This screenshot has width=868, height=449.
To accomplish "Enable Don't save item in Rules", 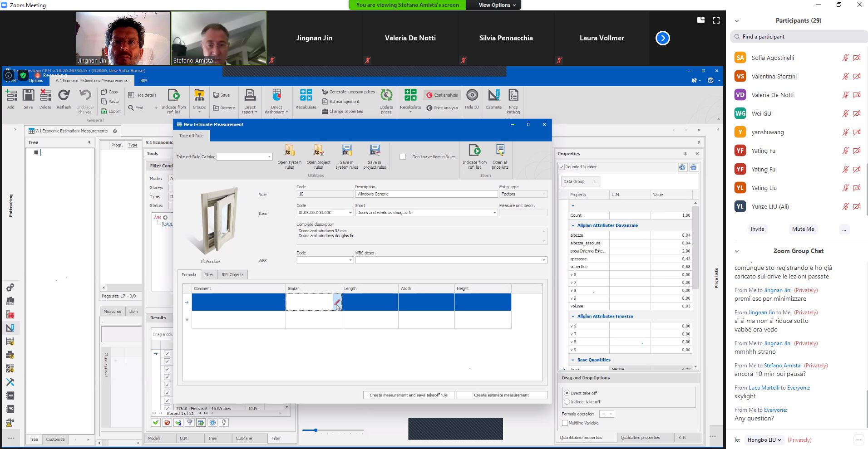I will coord(403,157).
